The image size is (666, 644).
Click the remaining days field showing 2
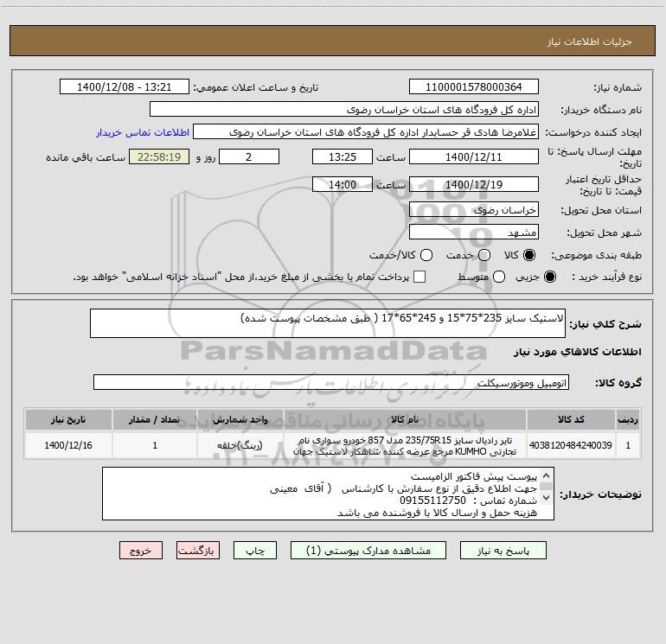249,157
